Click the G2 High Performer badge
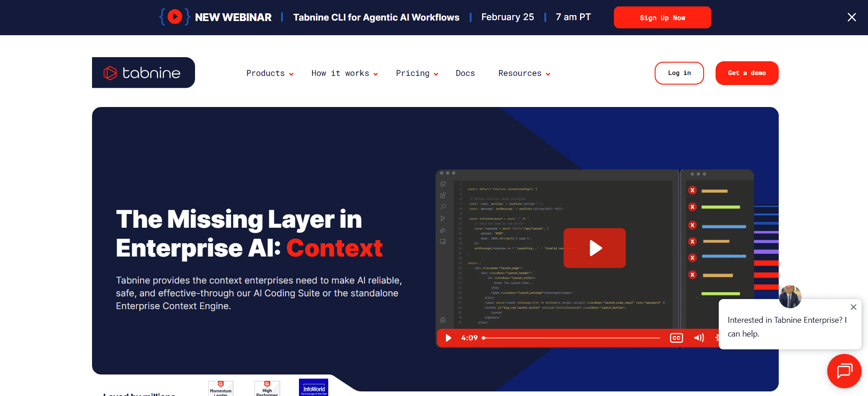The image size is (868, 396). [267, 388]
